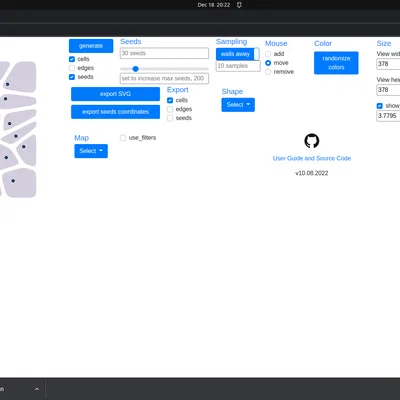400x400 pixels.
Task: Toggle the view seeds checkbox under generate
Action: coord(72,77)
